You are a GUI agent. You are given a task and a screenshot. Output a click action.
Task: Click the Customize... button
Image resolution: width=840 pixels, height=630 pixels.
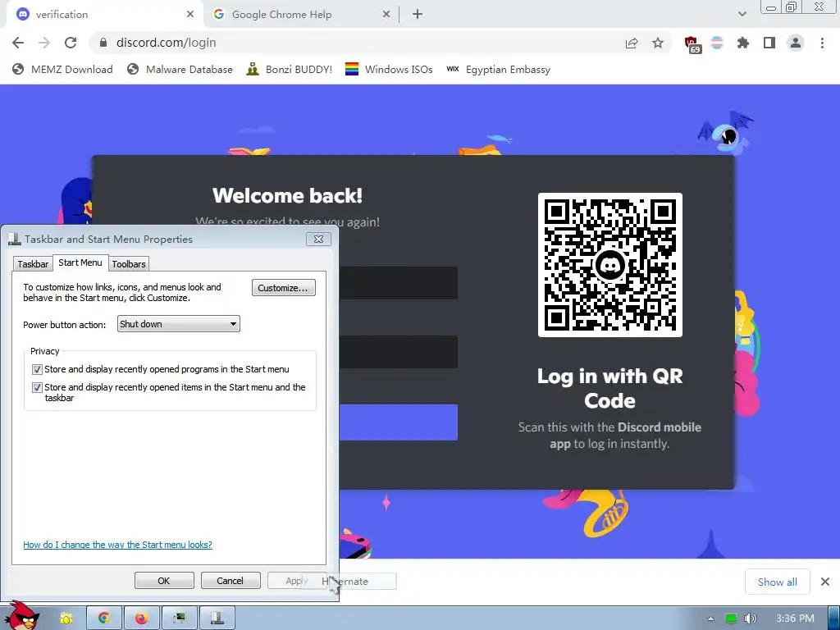(x=283, y=288)
